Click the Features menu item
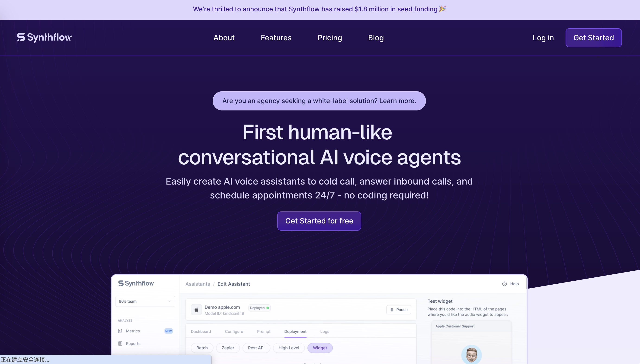The height and width of the screenshot is (364, 640). [x=276, y=38]
